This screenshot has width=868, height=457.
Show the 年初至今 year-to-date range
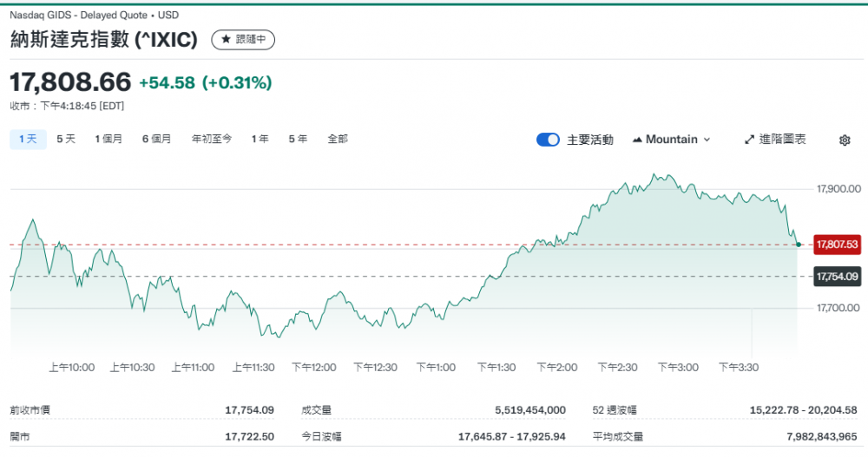click(x=212, y=139)
